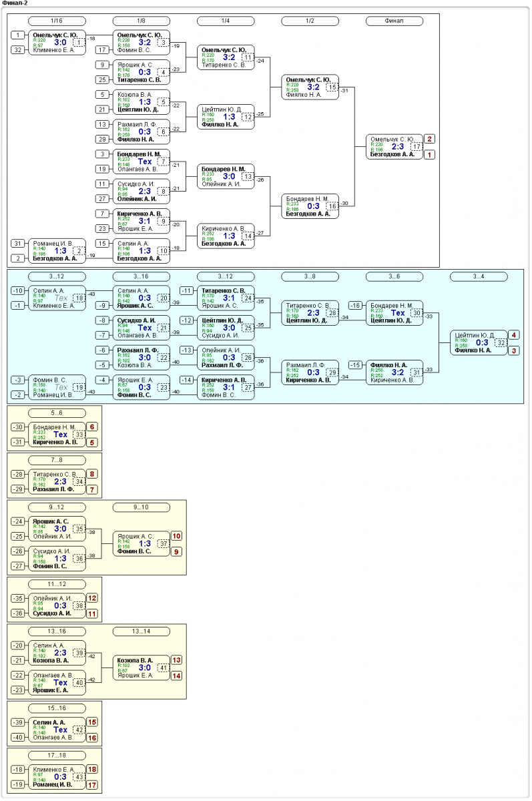Click red place badge 17 beside Романец
Image resolution: width=532 pixels, height=801 pixels.
click(93, 785)
